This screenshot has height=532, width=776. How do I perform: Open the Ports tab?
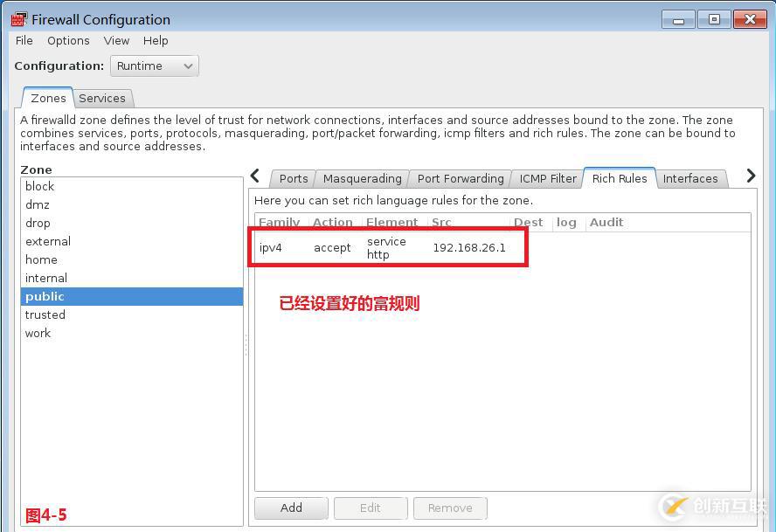(294, 179)
